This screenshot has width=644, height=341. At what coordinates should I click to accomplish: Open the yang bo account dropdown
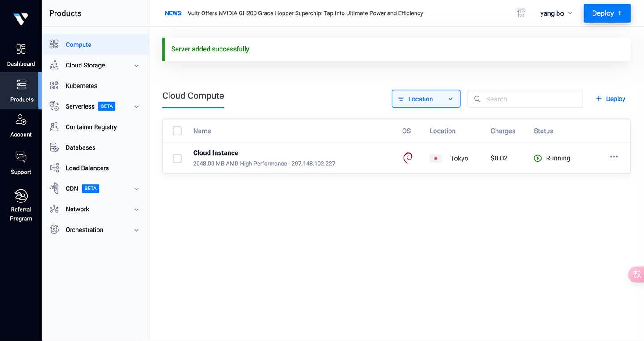pos(556,13)
